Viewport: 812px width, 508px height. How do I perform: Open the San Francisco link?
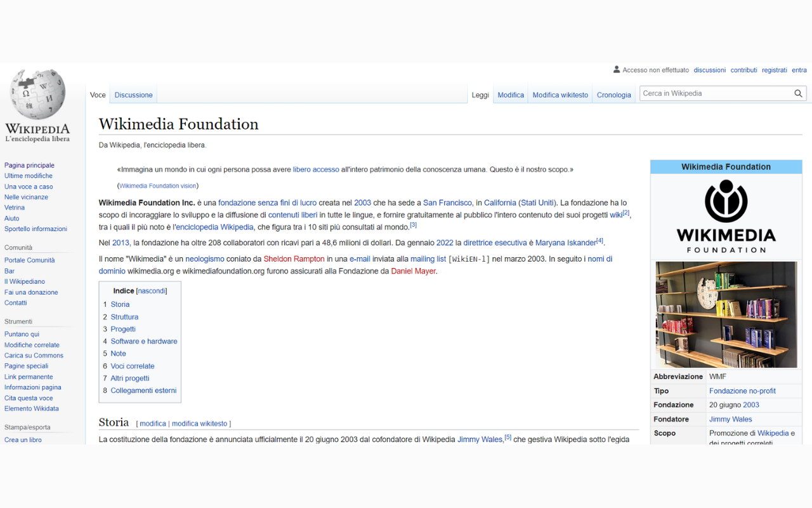tap(448, 203)
